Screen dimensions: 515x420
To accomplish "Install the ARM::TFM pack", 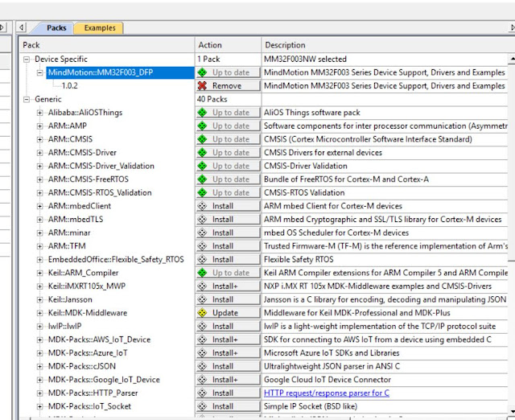I will pyautogui.click(x=228, y=246).
